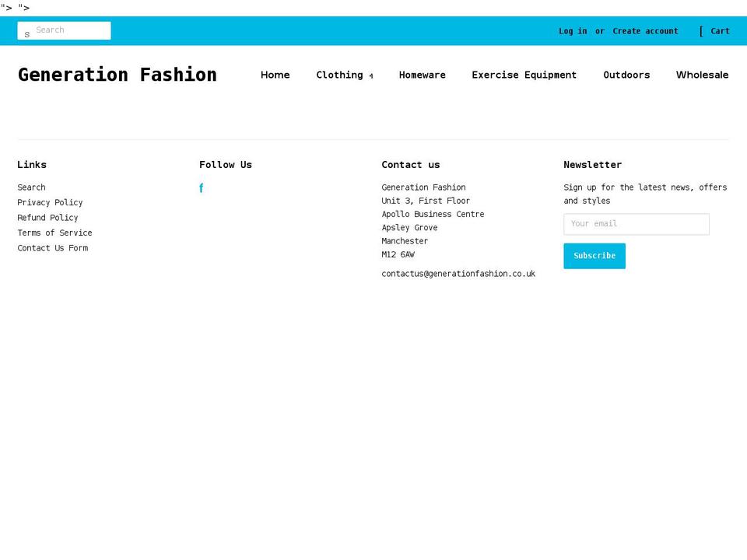The image size is (747, 560).
Task: Click the search magnifier icon
Action: [x=27, y=33]
